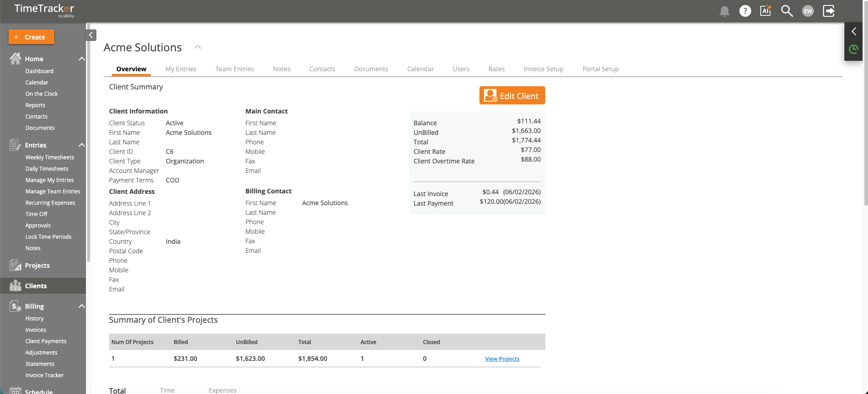Viewport: 868px width, 394px height.
Task: Open Manage My Entries
Action: pos(50,180)
